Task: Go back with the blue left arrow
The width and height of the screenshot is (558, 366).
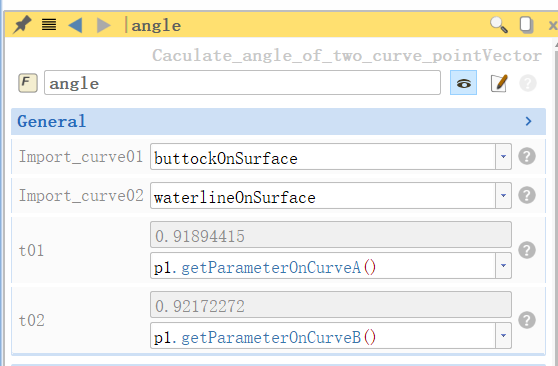Action: click(75, 25)
